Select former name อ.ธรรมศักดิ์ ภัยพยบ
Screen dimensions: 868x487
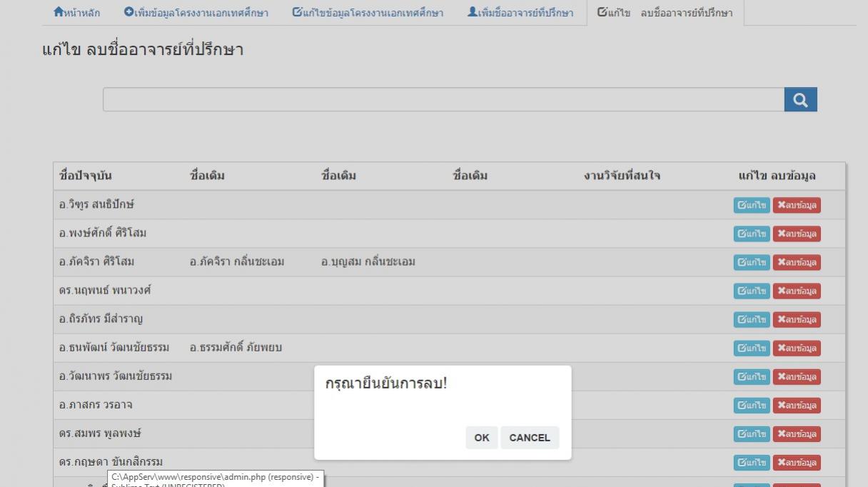tap(236, 348)
